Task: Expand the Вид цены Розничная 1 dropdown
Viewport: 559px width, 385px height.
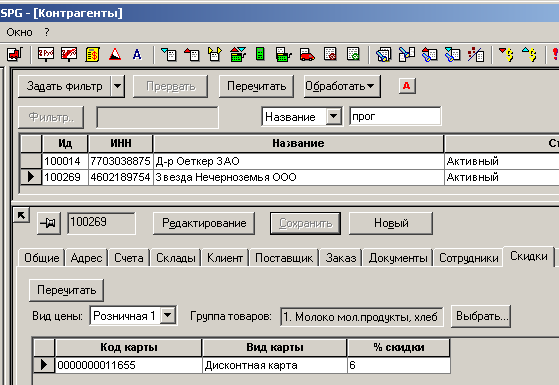Action: pyautogui.click(x=168, y=315)
